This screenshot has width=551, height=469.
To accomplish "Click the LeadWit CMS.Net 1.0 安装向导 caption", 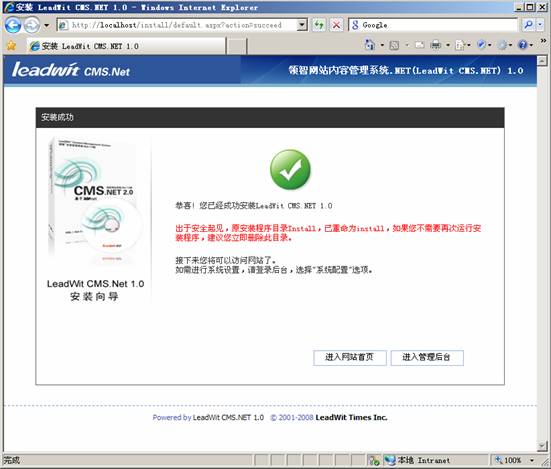I will [x=95, y=290].
